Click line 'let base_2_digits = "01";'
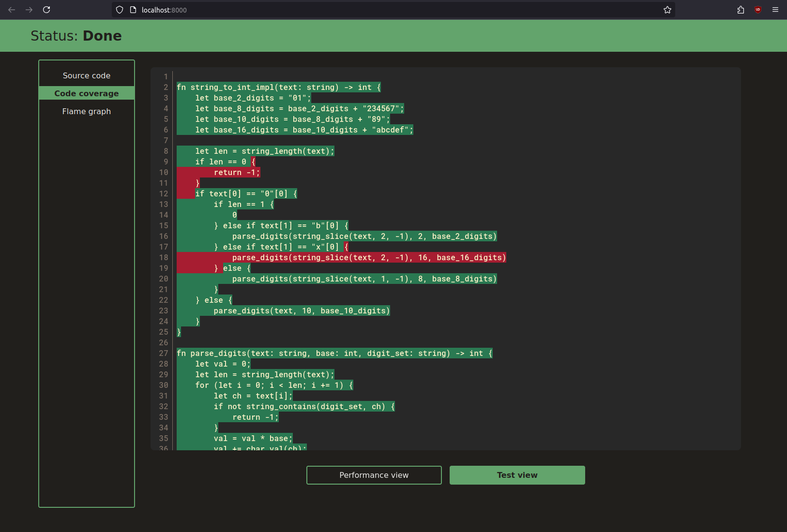Viewport: 787px width, 532px height. [253, 98]
